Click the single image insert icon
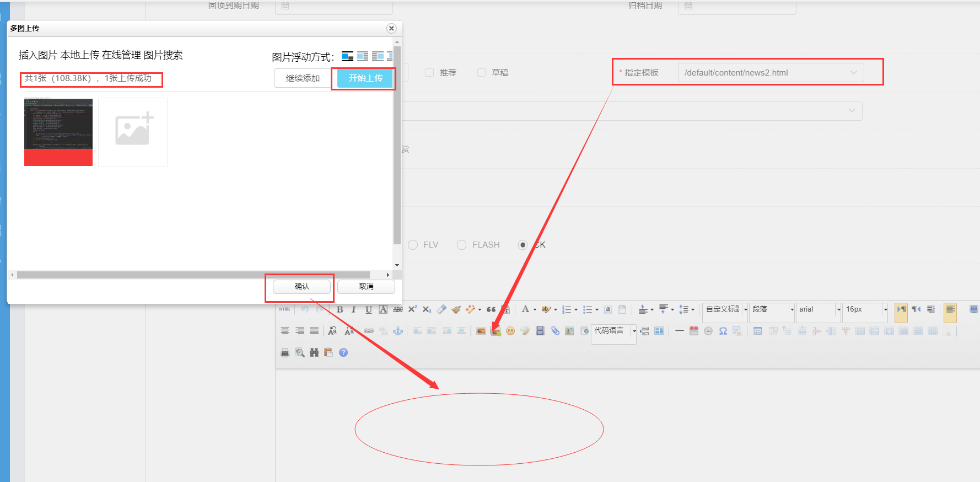This screenshot has width=980, height=482. [x=481, y=331]
